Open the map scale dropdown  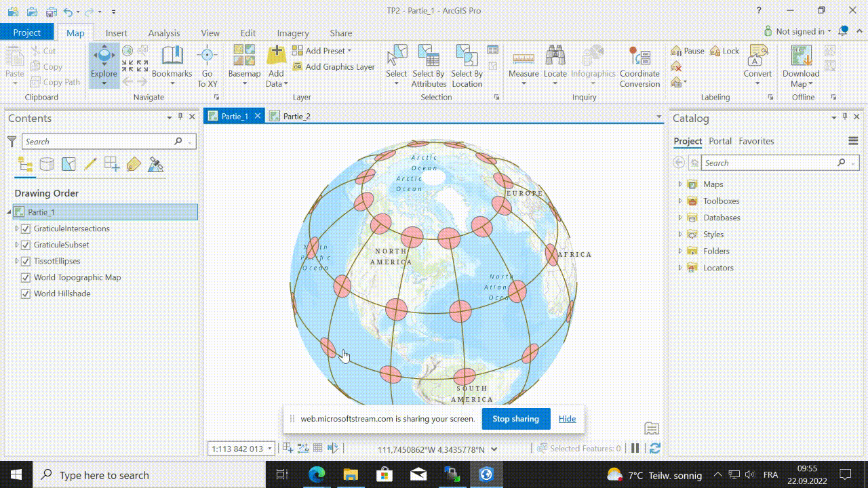(270, 449)
